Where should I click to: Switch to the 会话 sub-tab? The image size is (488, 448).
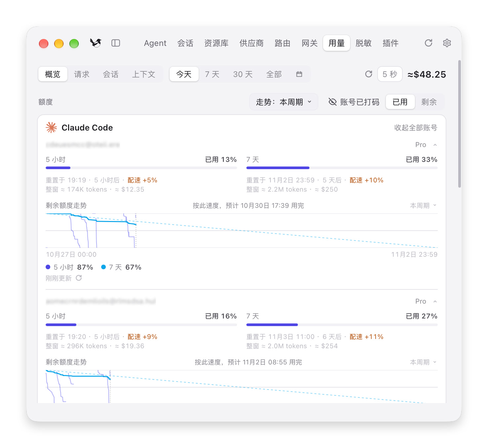click(x=110, y=74)
